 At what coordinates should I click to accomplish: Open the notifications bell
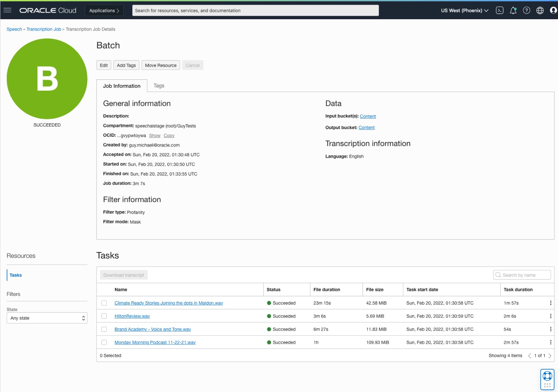click(x=513, y=11)
